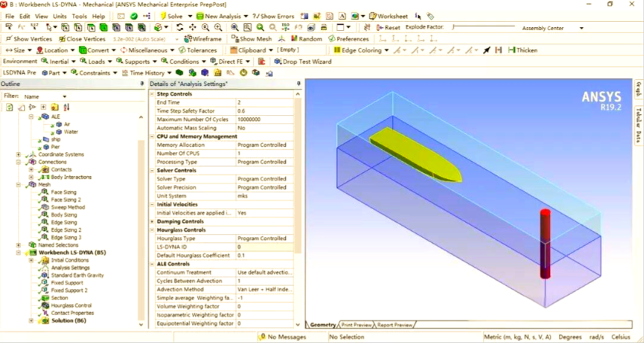Click the Rotate view icon

click(x=180, y=28)
